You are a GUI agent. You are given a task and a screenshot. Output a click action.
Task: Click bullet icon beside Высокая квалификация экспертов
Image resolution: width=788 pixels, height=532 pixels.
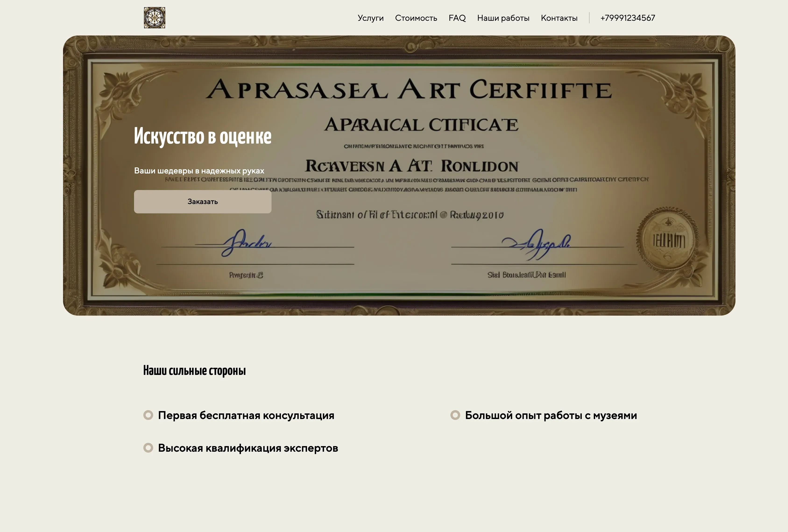tap(148, 448)
